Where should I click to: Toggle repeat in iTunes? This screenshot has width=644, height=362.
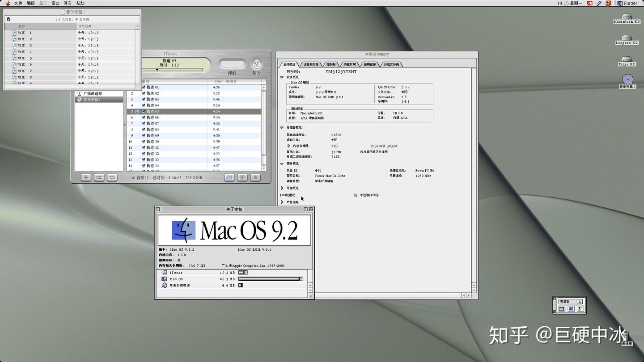click(x=112, y=177)
